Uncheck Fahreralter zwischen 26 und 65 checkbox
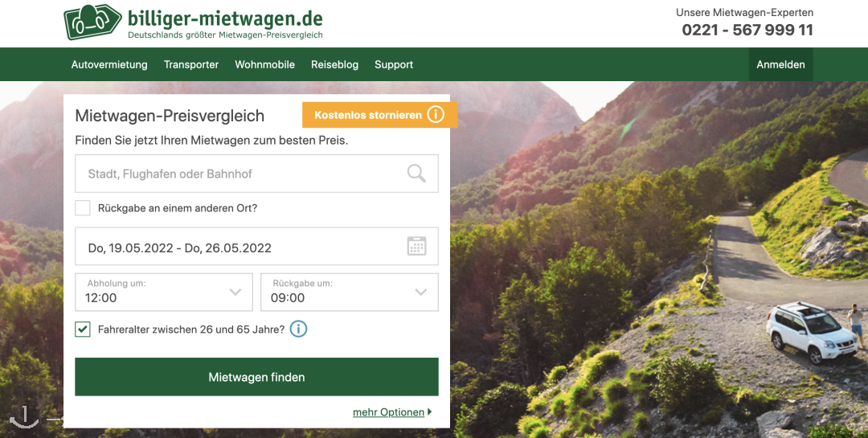 tap(83, 330)
